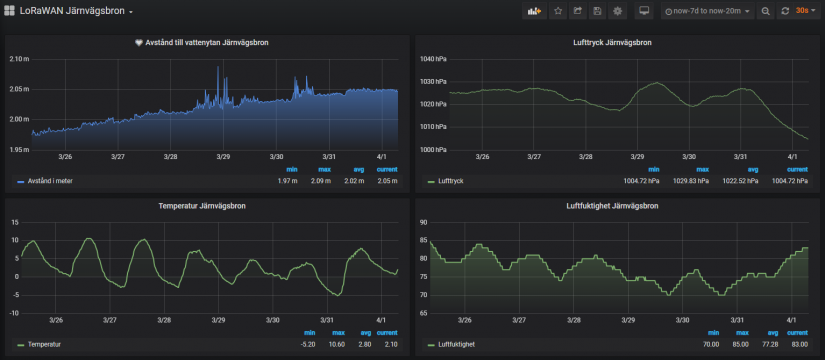
Task: Click the 70.00 min humidity value
Action: [711, 345]
